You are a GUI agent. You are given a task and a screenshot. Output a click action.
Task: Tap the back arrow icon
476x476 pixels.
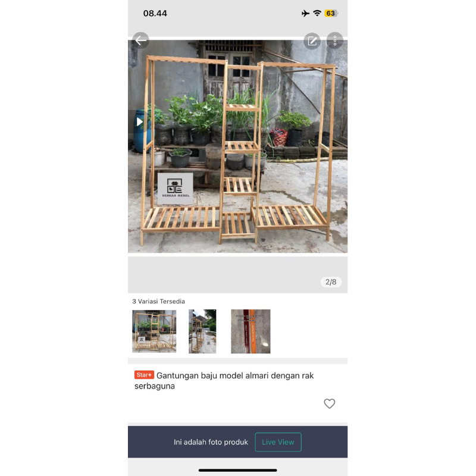140,40
